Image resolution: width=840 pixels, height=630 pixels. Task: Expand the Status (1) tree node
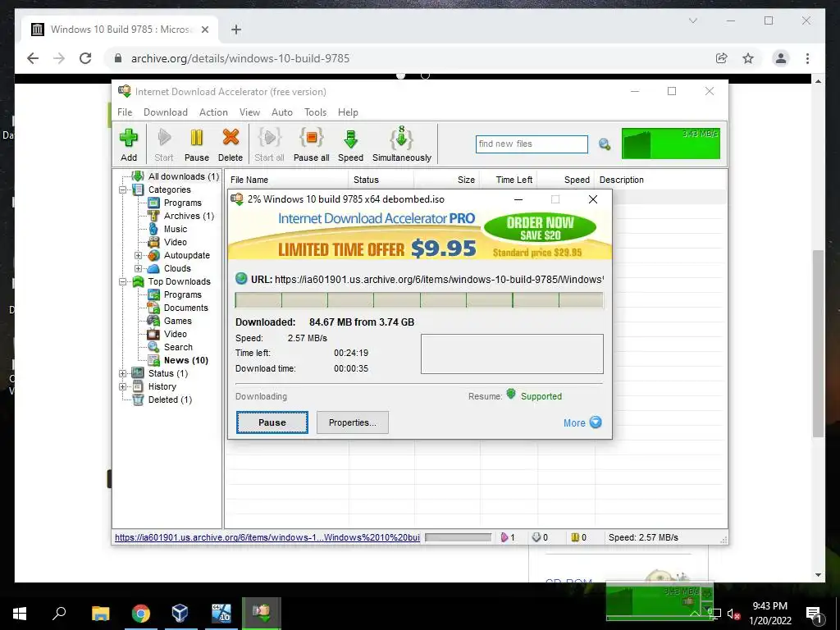[x=123, y=373]
